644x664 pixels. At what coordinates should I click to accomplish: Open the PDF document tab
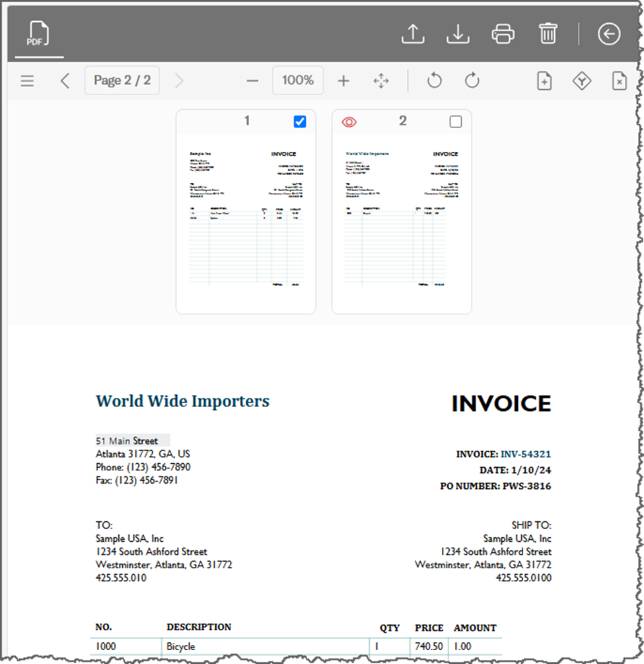point(38,34)
